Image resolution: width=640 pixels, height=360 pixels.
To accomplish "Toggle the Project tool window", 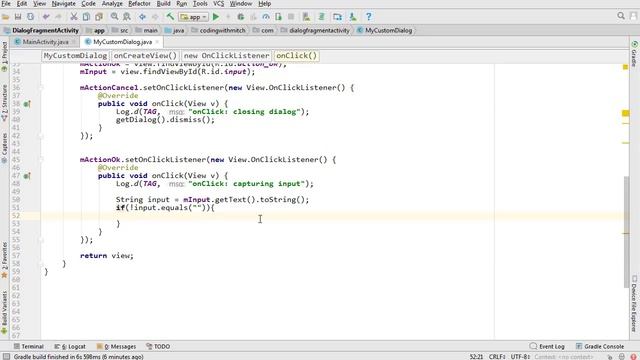I will (4, 56).
